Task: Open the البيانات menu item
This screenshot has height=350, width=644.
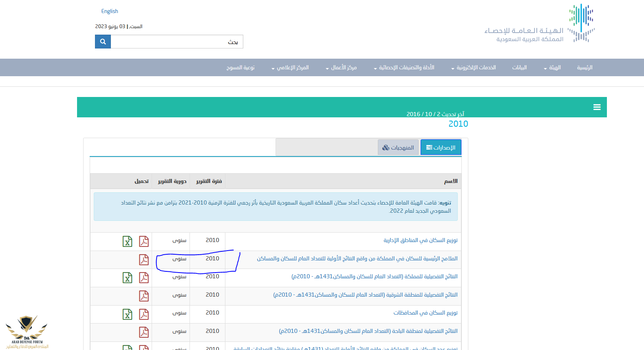Action: pyautogui.click(x=519, y=68)
